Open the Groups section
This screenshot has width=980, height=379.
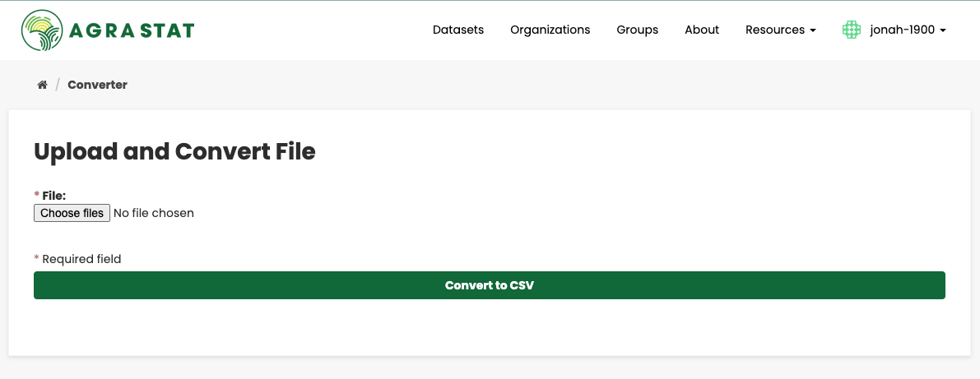[x=638, y=30]
